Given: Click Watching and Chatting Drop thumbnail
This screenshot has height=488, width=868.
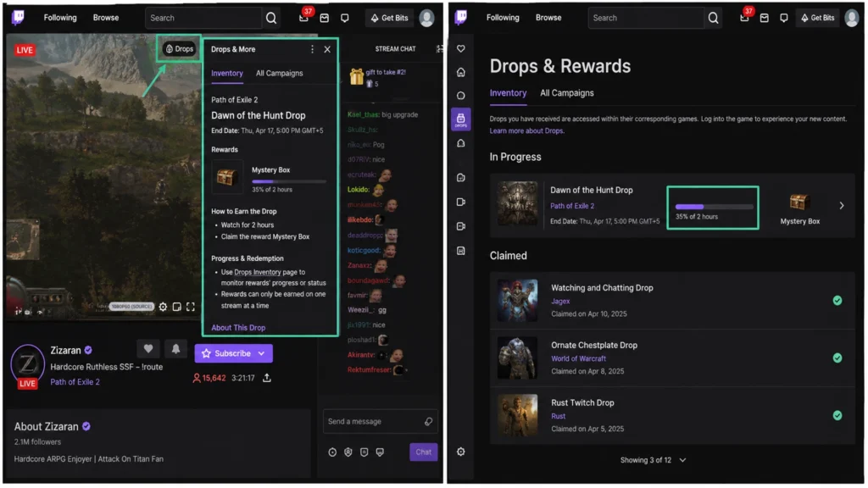Looking at the screenshot, I should point(517,301).
